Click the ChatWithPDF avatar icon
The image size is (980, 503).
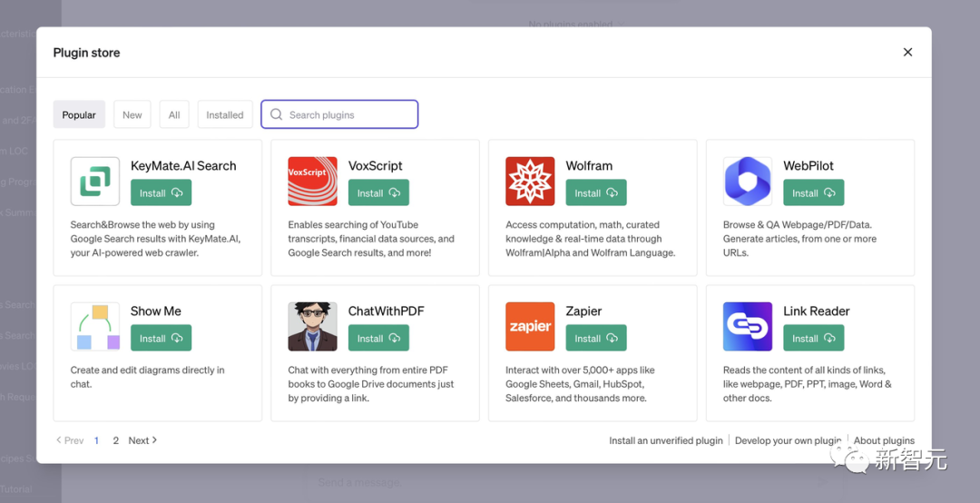tap(312, 327)
